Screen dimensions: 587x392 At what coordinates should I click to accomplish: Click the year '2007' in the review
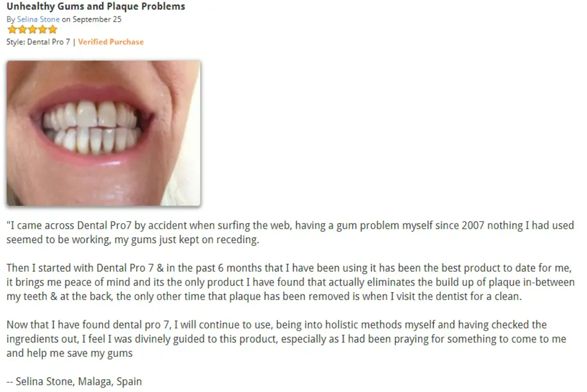[473, 226]
